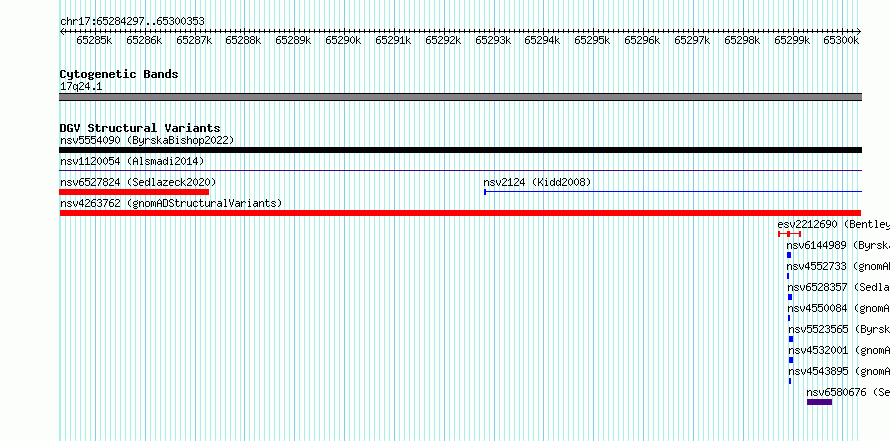Open the nsv4263762 (gnomADStructuralVariants) label
The width and height of the screenshot is (890, 441).
171,203
